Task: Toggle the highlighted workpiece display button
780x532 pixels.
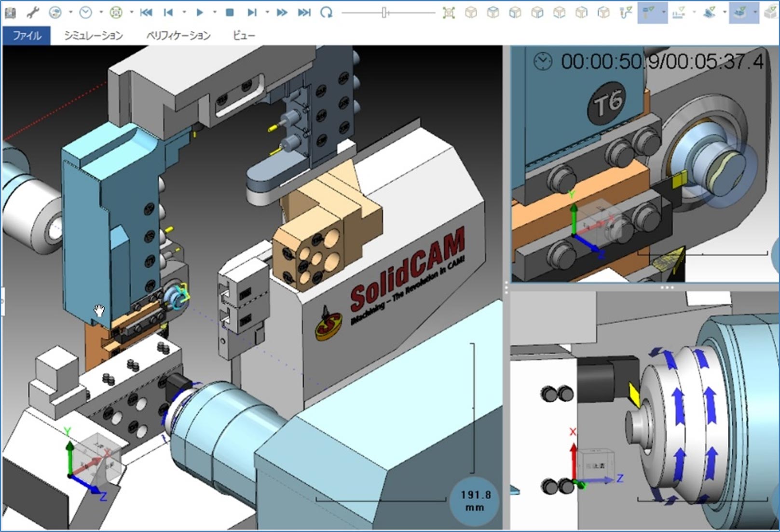Action: pos(740,13)
